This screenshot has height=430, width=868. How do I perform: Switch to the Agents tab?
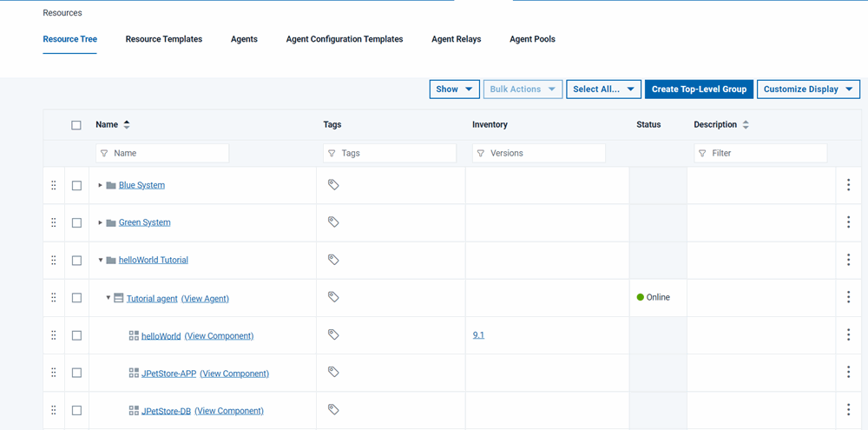[244, 39]
